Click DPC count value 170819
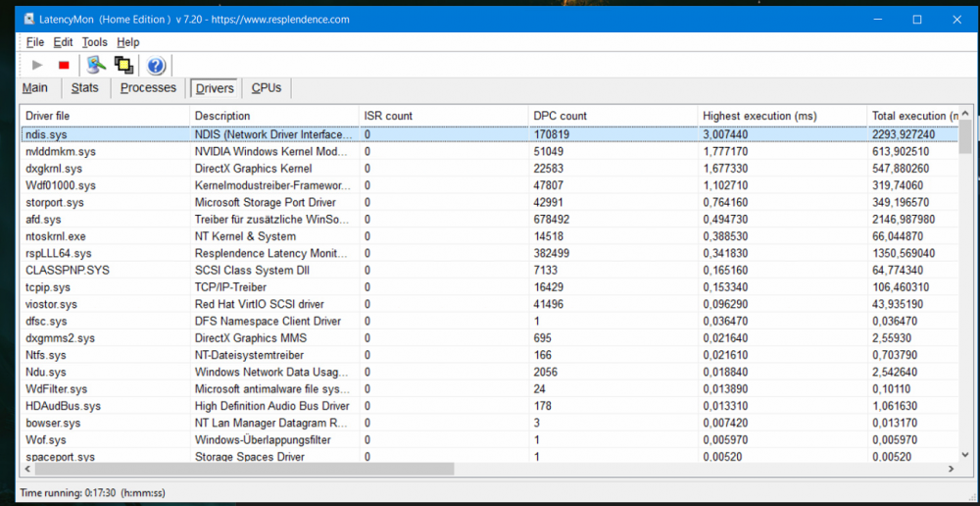980x506 pixels. (551, 134)
